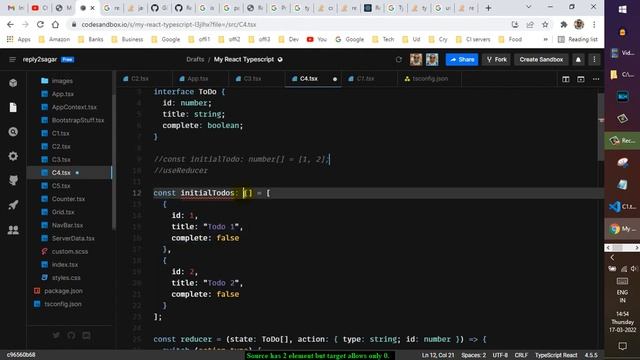This screenshot has height=360, width=640.
Task: Open the browser extensions puzzle icon
Action: [564, 24]
